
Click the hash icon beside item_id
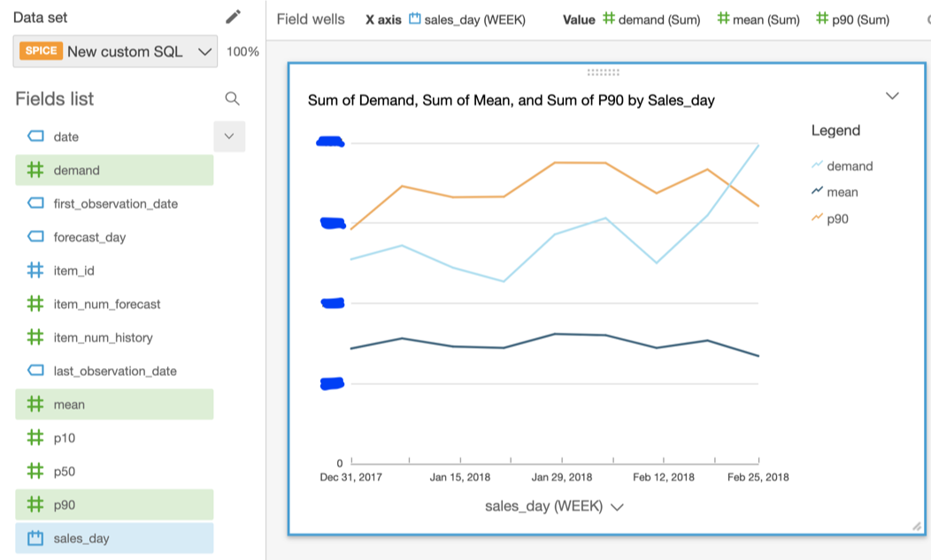pyautogui.click(x=35, y=271)
